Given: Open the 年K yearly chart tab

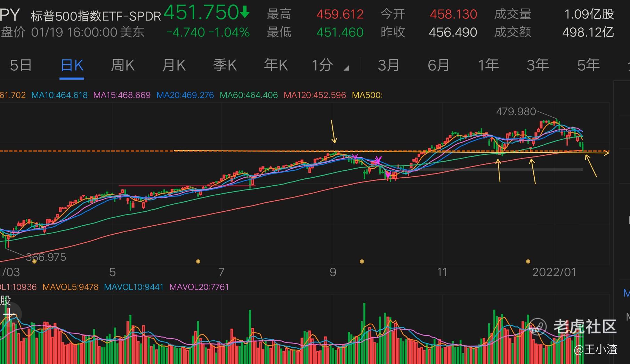Looking at the screenshot, I should 276,65.
